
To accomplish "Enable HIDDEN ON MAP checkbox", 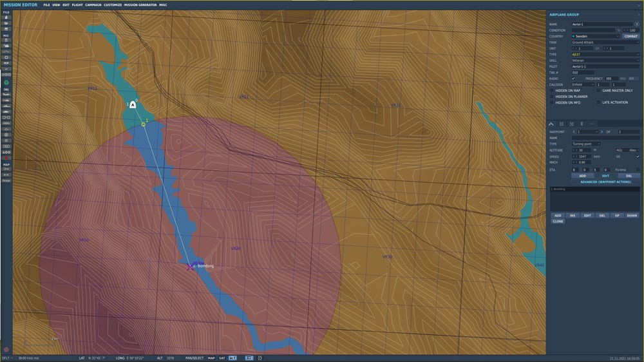I will pos(552,90).
